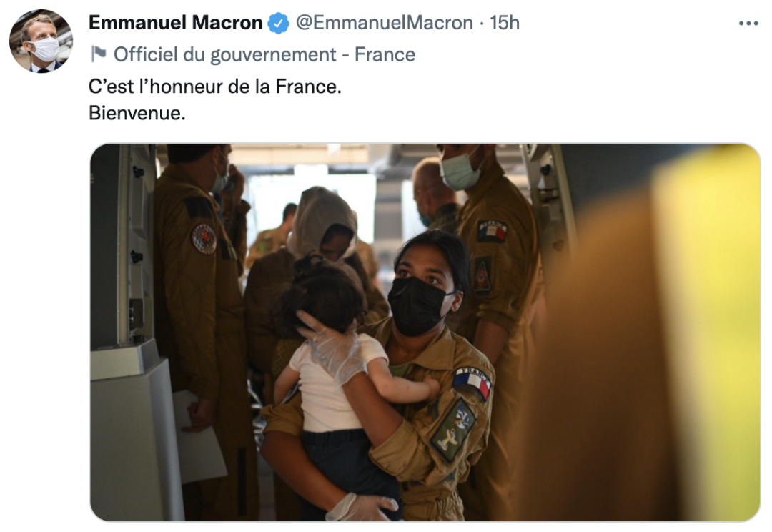Click the round red patch on left soldier's arm
The width and height of the screenshot is (772, 532).
[x=204, y=239]
